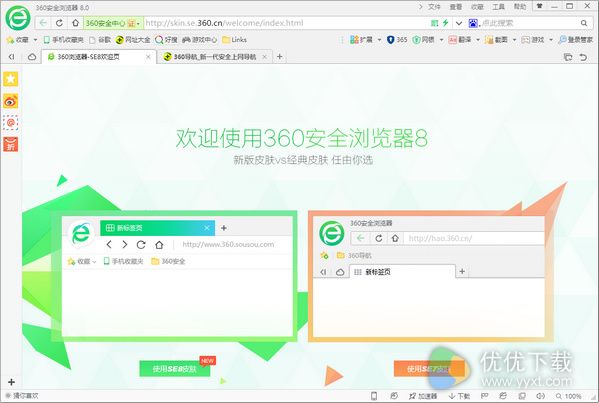Run search with the magnifier icon

[x=584, y=23]
